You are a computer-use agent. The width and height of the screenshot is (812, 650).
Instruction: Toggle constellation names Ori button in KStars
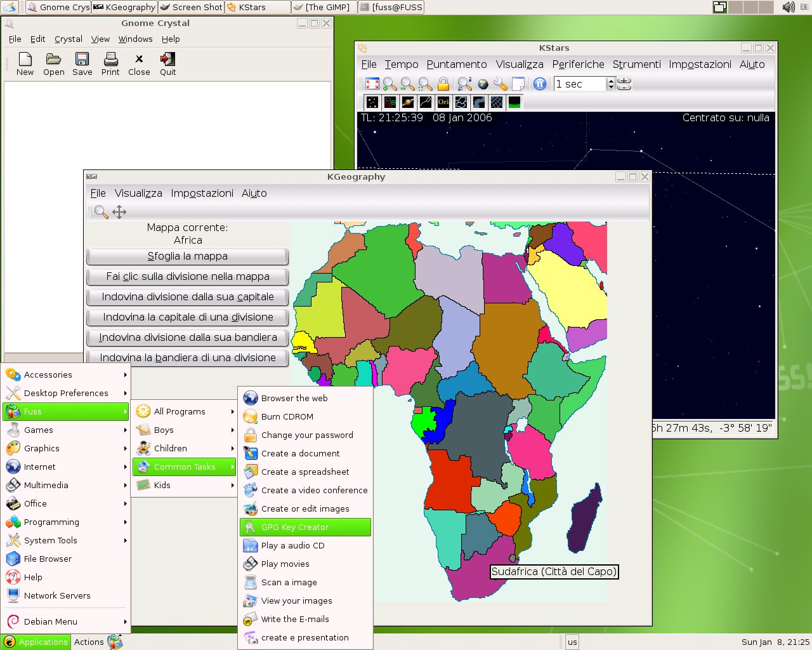coord(443,102)
